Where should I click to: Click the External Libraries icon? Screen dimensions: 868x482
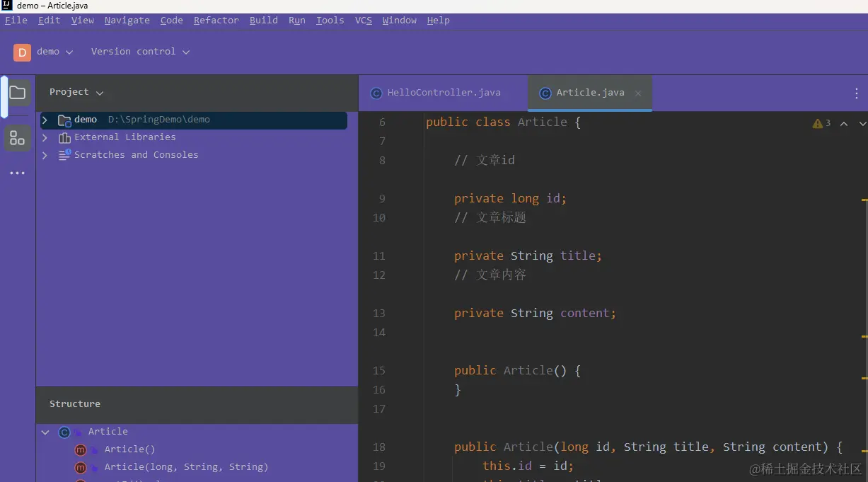[x=64, y=137]
